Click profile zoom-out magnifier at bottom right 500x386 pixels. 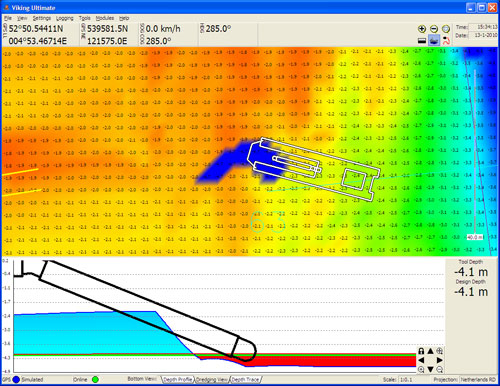[440, 369]
